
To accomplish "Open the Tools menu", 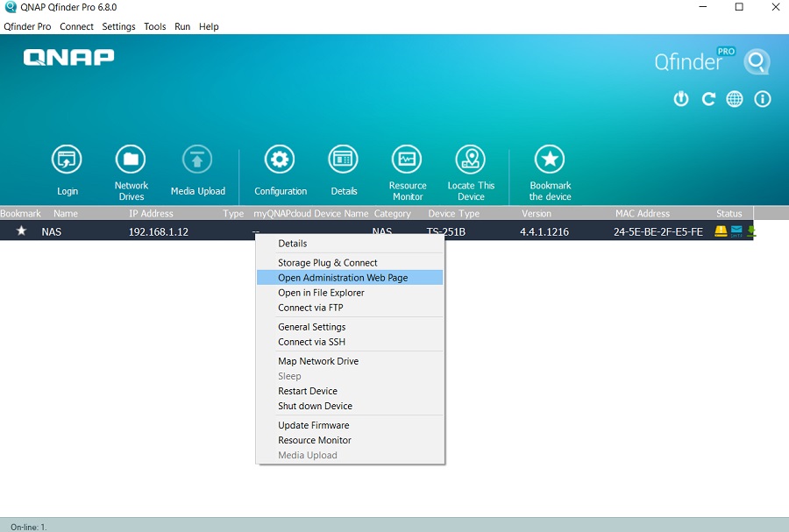I will point(155,26).
